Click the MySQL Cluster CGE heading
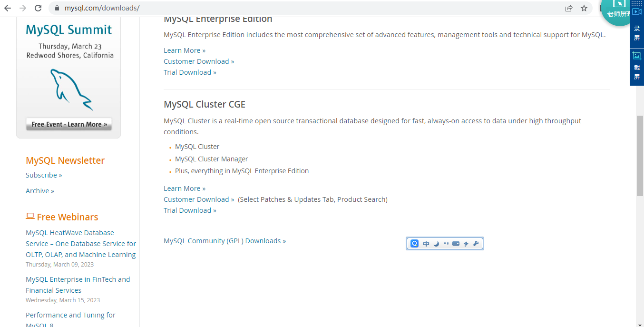644x327 pixels. [205, 104]
